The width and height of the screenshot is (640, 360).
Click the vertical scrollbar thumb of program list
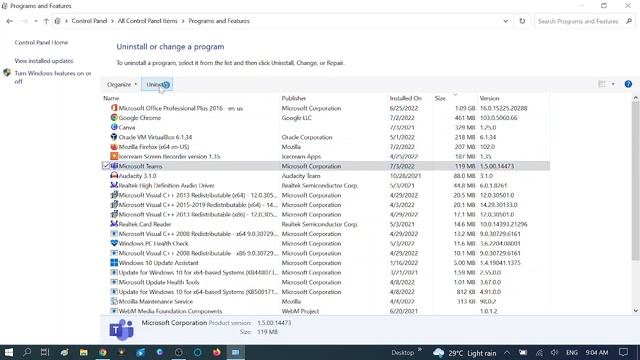pos(636,181)
